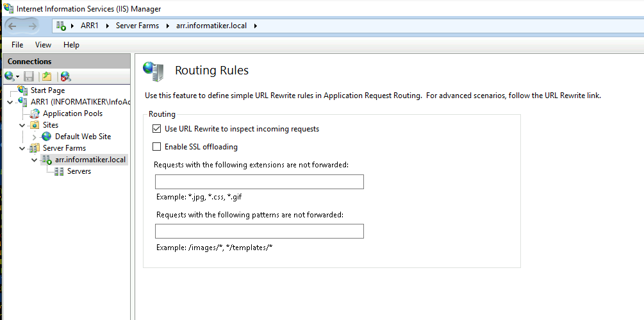Click the Default Web Site globe icon
The height and width of the screenshot is (320, 644).
[47, 137]
